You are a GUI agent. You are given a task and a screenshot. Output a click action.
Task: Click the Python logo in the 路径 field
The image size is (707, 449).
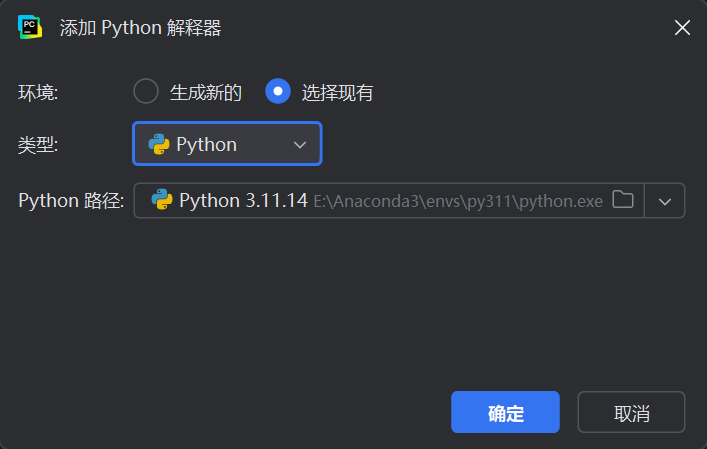pyautogui.click(x=162, y=199)
